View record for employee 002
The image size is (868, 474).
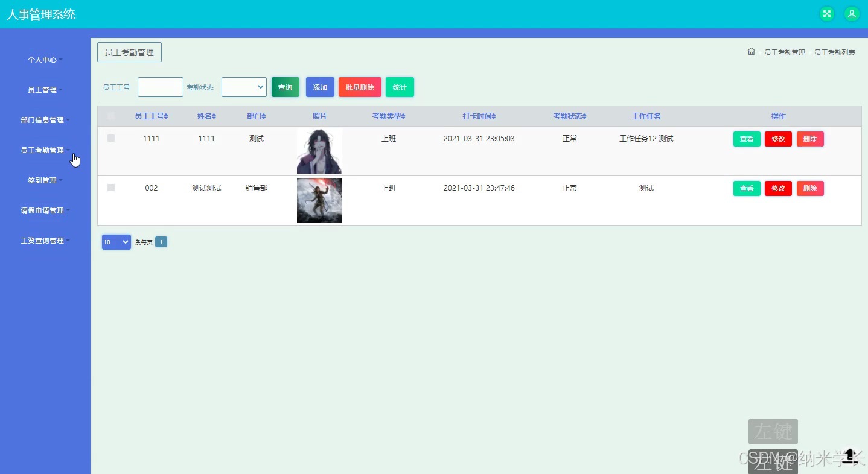pos(747,188)
